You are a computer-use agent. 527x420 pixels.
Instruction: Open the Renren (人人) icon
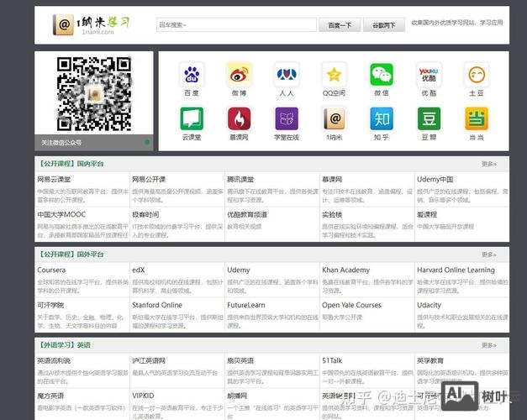287,74
